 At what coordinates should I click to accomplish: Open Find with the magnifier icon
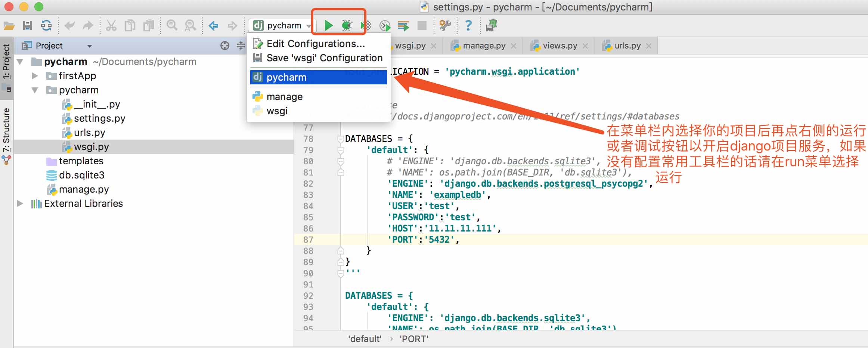click(172, 25)
